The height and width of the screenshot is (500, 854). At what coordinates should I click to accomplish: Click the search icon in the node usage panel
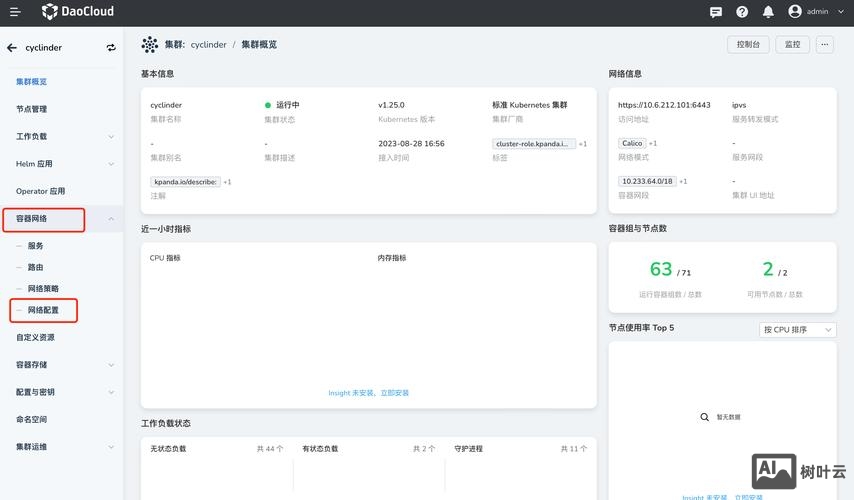704,417
